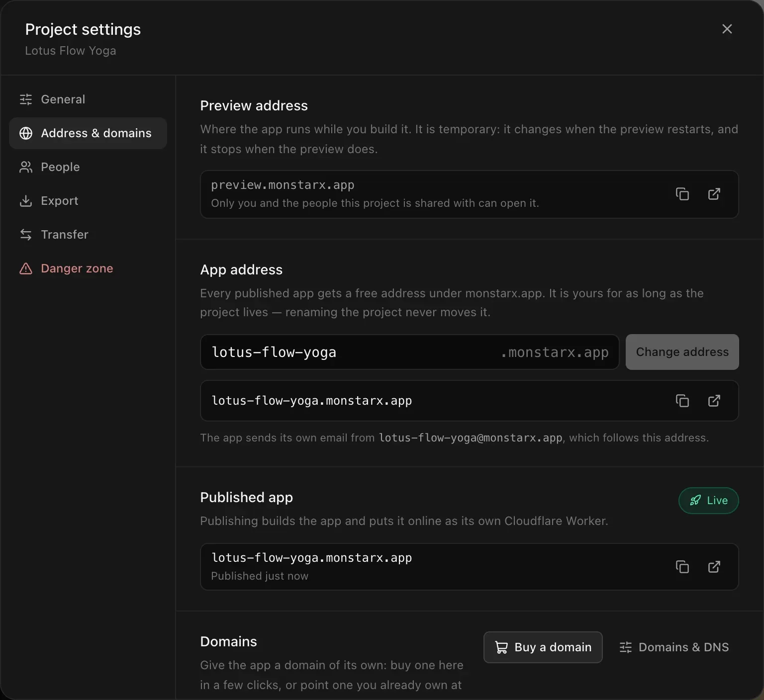The image size is (764, 700).
Task: Copy the published app URL
Action: [x=682, y=567]
